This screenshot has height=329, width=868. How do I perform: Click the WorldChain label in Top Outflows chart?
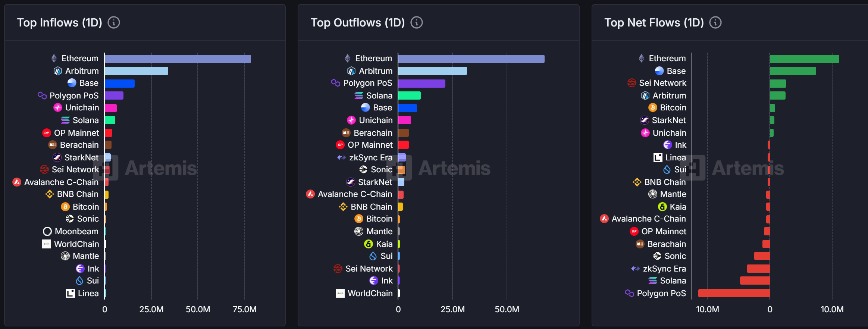click(370, 293)
